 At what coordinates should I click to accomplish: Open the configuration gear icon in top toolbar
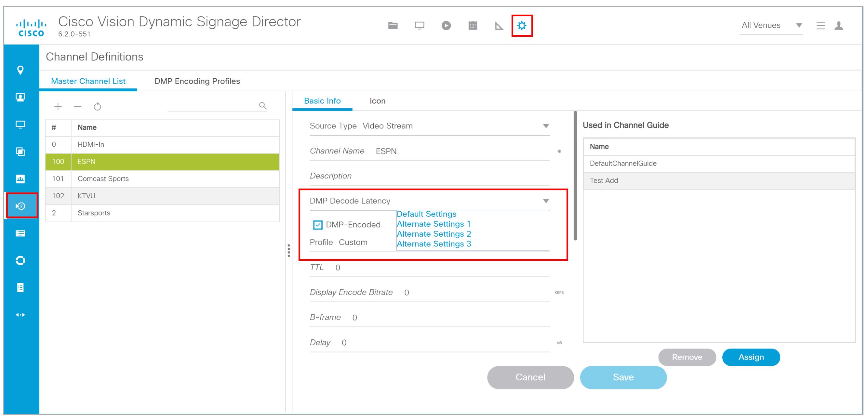tap(522, 26)
